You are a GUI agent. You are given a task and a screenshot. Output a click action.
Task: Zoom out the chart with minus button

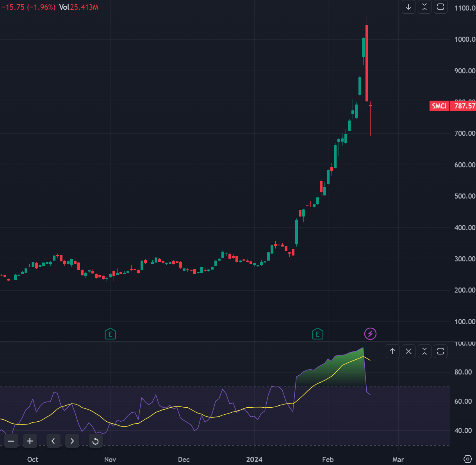pos(11,441)
